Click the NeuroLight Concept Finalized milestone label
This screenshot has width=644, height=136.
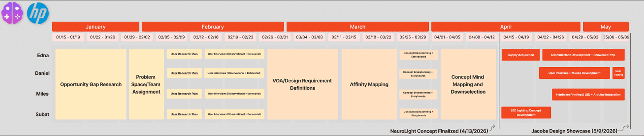[439, 131]
